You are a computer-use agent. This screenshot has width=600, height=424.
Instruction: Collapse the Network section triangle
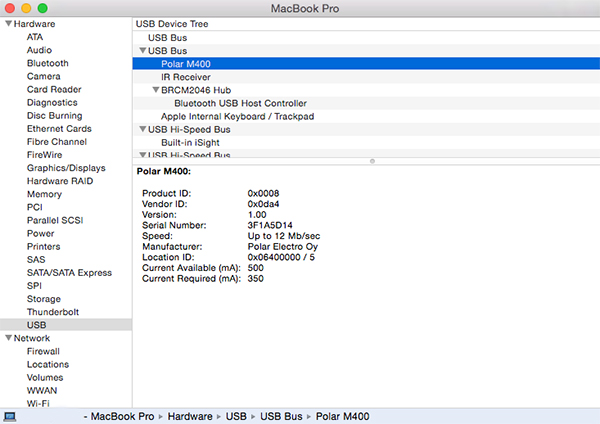click(8, 338)
